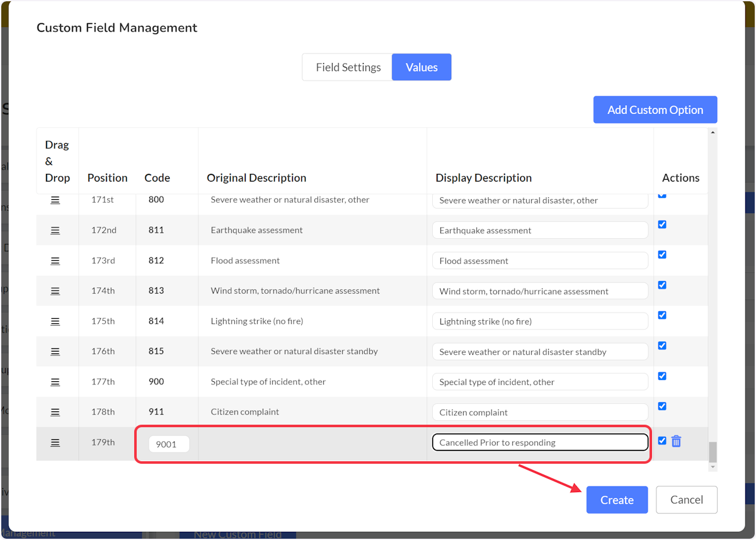Click position cell 172nd
Viewport: 756px width, 540px height.
[104, 230]
